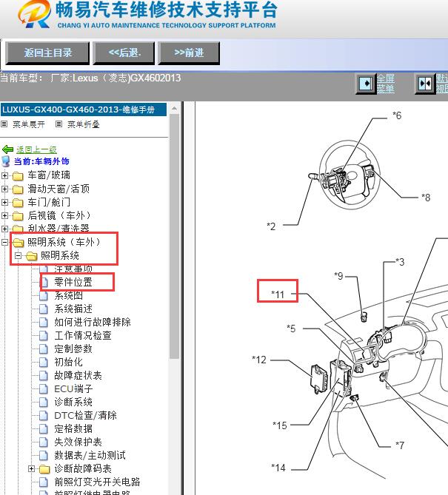Open the 数据表/主动测试 page

tap(90, 455)
